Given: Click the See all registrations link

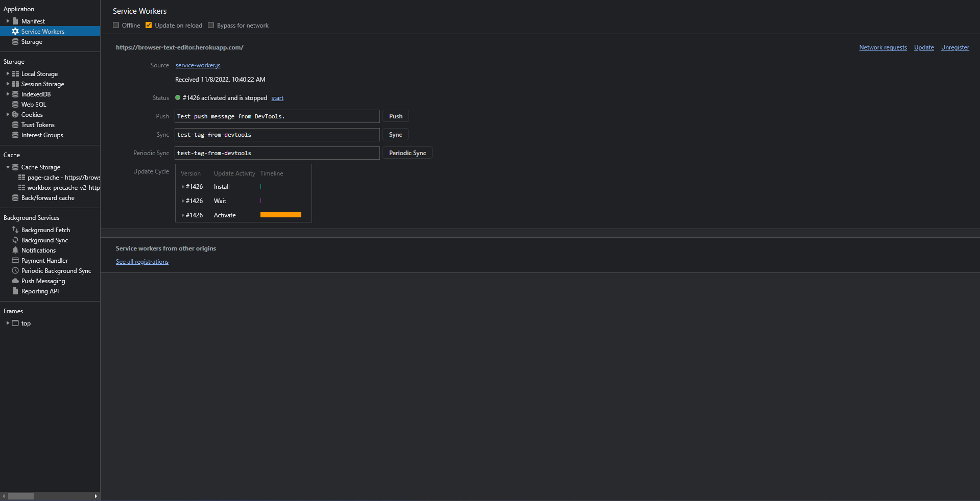Looking at the screenshot, I should click(x=142, y=261).
